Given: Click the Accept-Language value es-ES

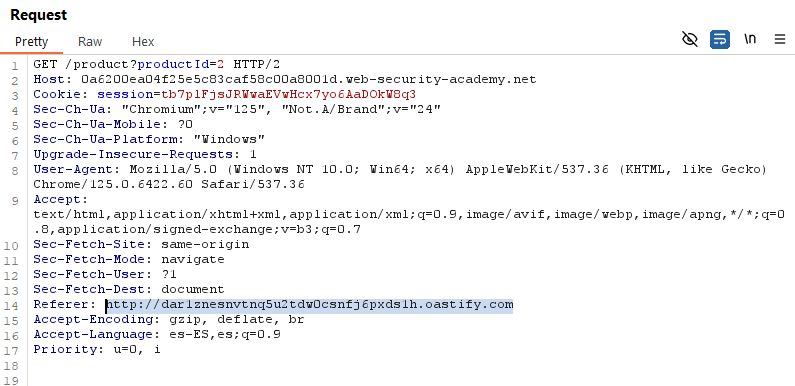Looking at the screenshot, I should coord(177,335).
